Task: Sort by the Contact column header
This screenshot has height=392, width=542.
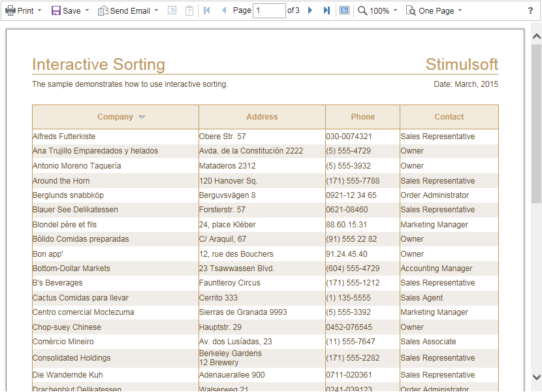Action: click(449, 117)
